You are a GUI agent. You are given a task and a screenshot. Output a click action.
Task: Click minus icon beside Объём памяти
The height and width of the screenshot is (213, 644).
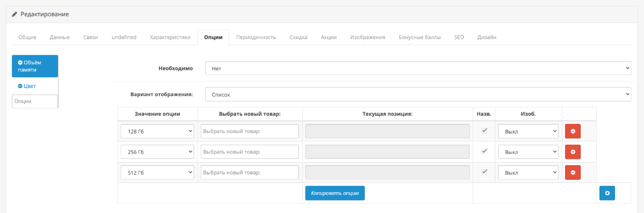click(x=20, y=63)
